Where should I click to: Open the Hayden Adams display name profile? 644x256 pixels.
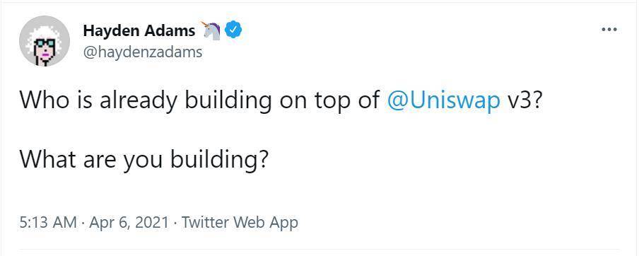[139, 30]
